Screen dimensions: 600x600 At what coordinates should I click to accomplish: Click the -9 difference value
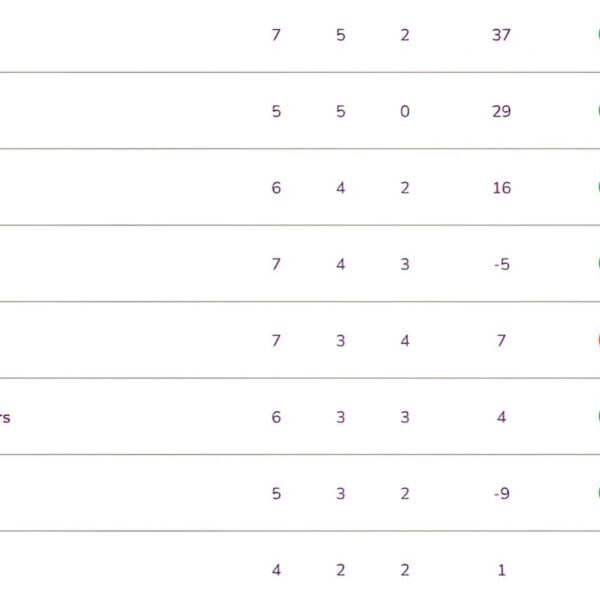502,493
